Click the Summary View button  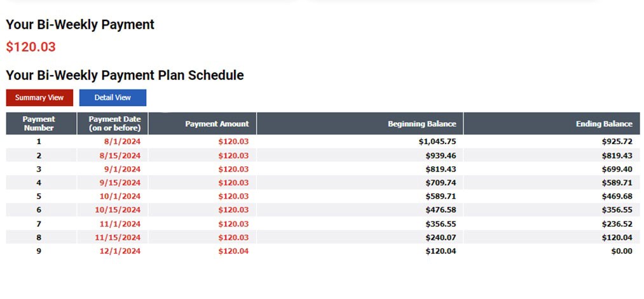click(x=39, y=98)
